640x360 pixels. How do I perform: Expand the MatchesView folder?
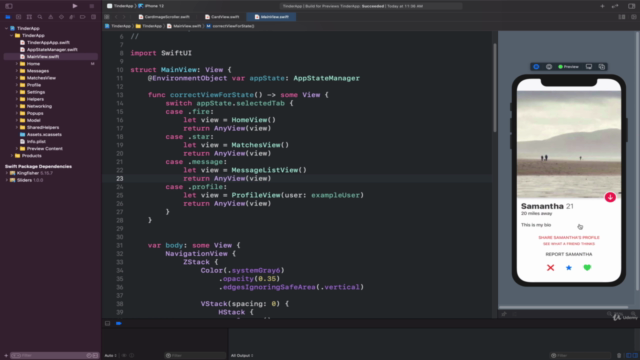point(17,78)
